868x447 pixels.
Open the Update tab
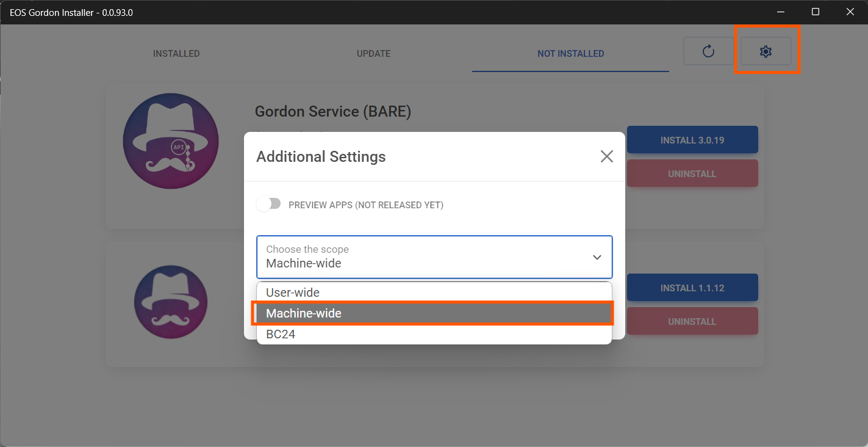click(x=373, y=54)
